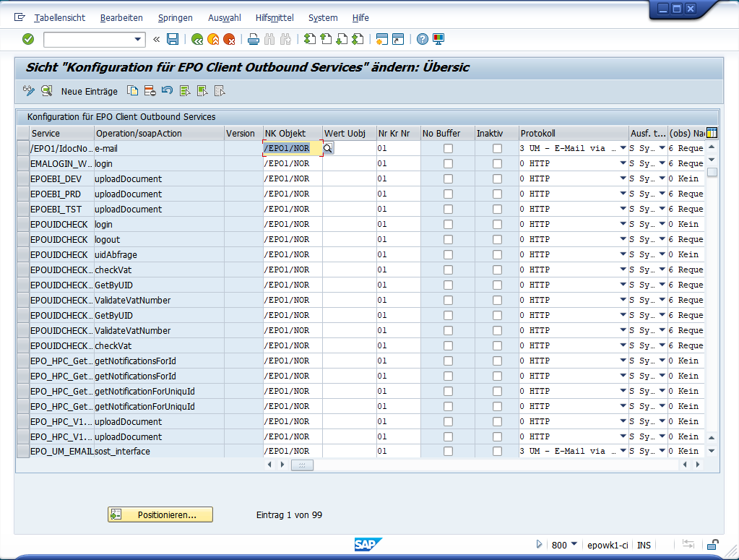Image resolution: width=739 pixels, height=560 pixels.
Task: Open Ausf. dropdown for EPOEBI_DEV row
Action: point(662,178)
